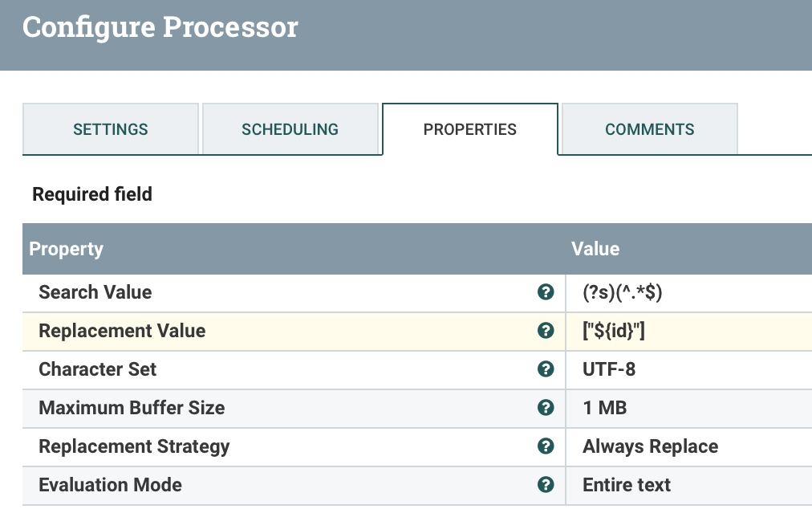Click help icon for Evaluation Mode
The image size is (812, 509).
coord(546,485)
